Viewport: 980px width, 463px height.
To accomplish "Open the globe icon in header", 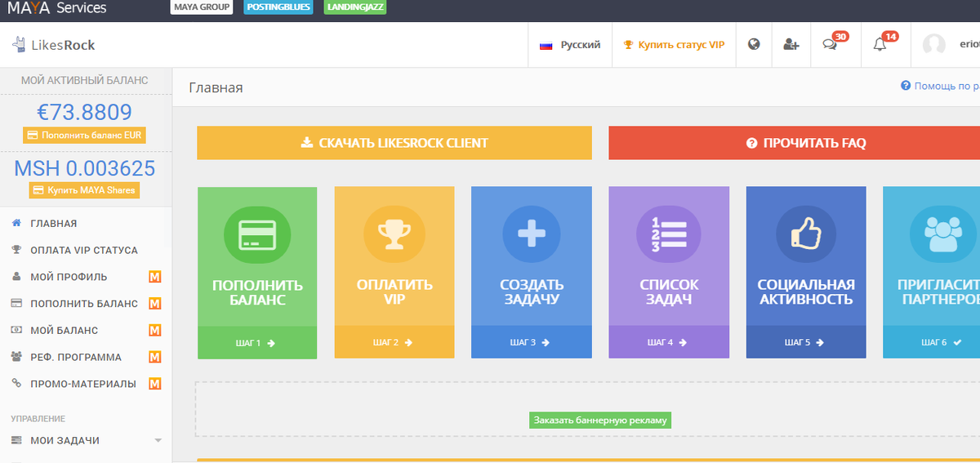I will tap(754, 45).
